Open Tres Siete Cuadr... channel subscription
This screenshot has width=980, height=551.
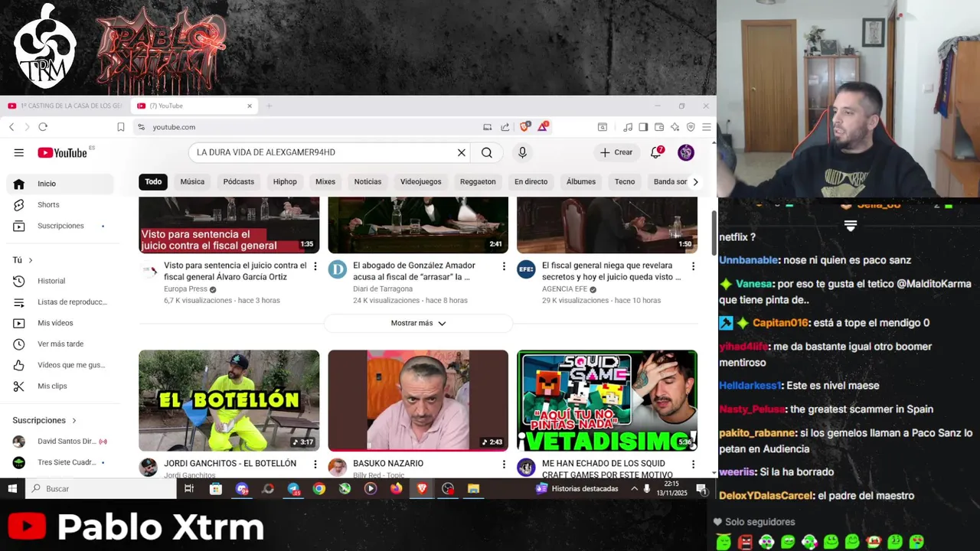pyautogui.click(x=60, y=462)
